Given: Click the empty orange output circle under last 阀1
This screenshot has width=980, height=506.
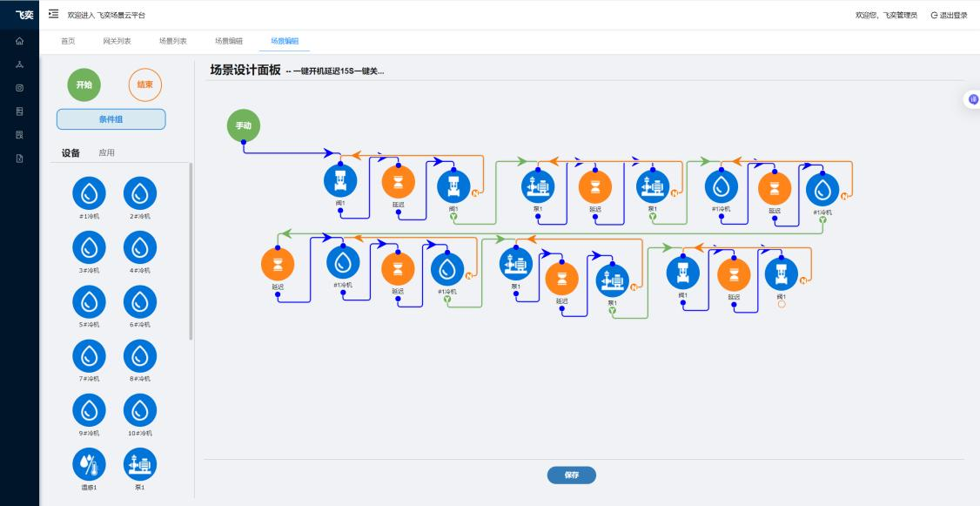Looking at the screenshot, I should [781, 304].
